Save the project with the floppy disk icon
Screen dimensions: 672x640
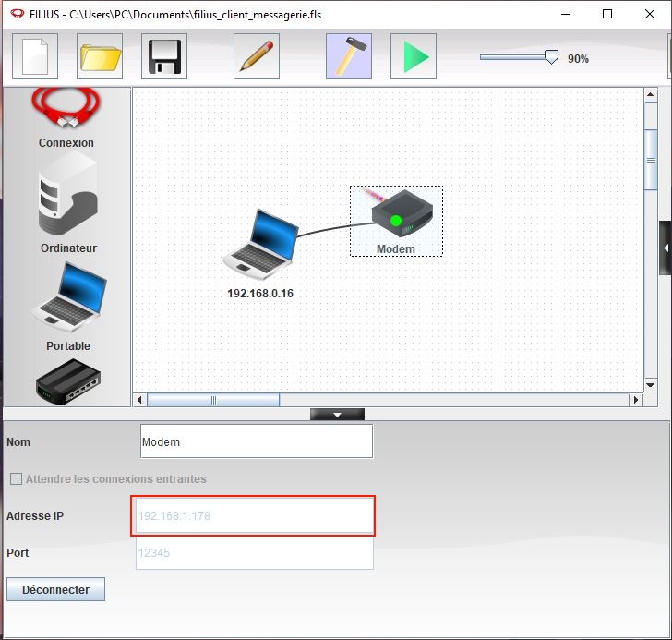pos(164,56)
